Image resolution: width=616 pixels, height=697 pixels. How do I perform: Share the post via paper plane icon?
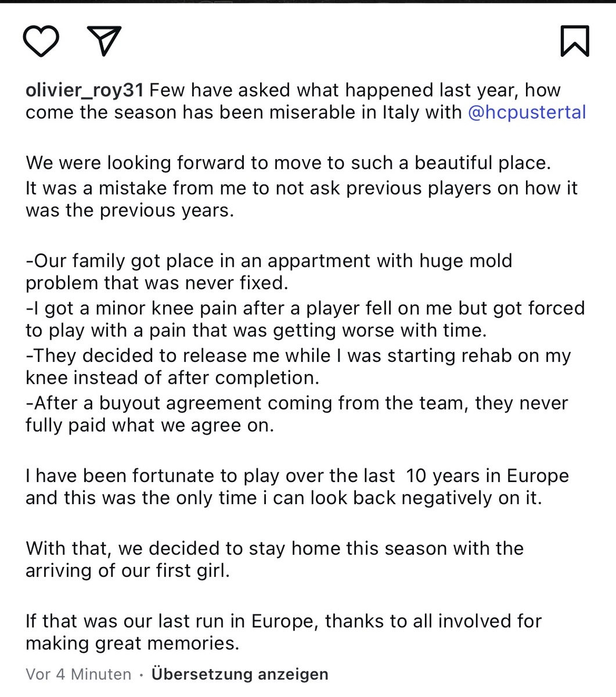pyautogui.click(x=104, y=41)
